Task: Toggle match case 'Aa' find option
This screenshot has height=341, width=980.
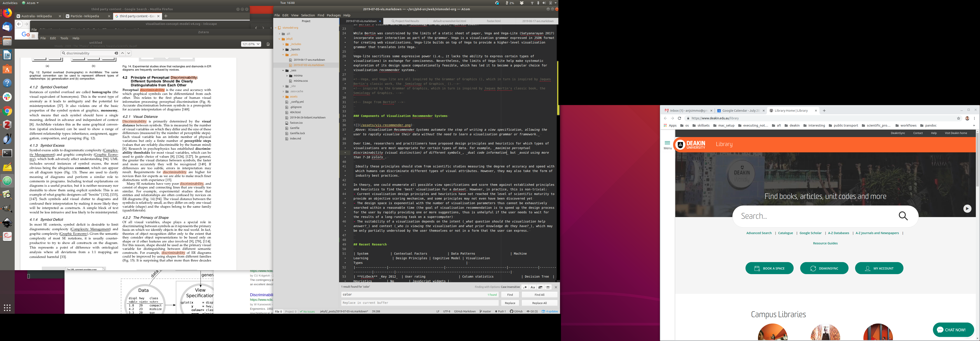Action: pyautogui.click(x=533, y=287)
